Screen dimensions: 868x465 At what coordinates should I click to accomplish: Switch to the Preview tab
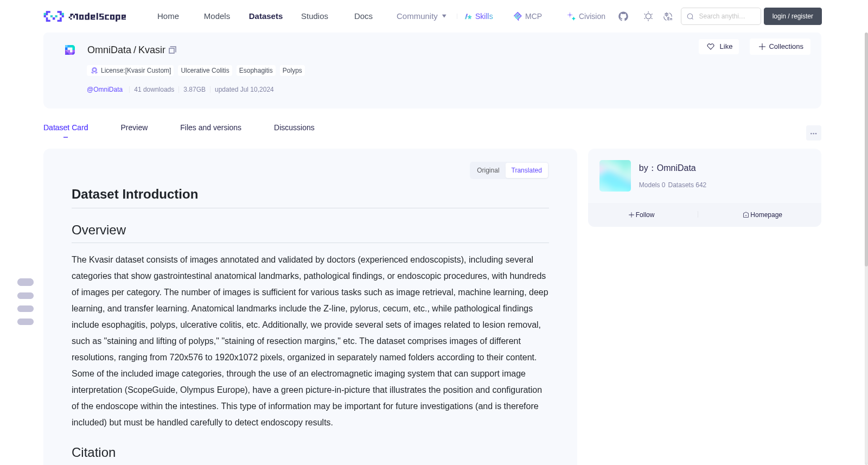tap(134, 128)
